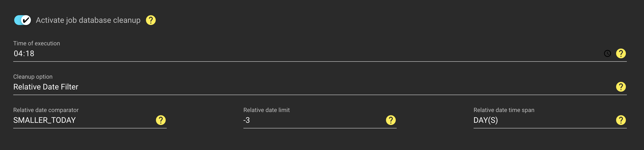
Task: Click the "Relative date time span" label
Action: [x=504, y=110]
